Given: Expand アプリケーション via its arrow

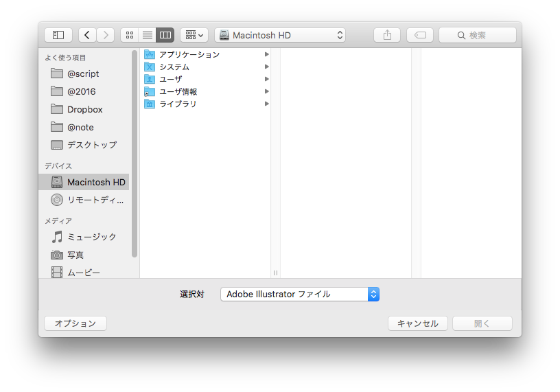Looking at the screenshot, I should 266,54.
